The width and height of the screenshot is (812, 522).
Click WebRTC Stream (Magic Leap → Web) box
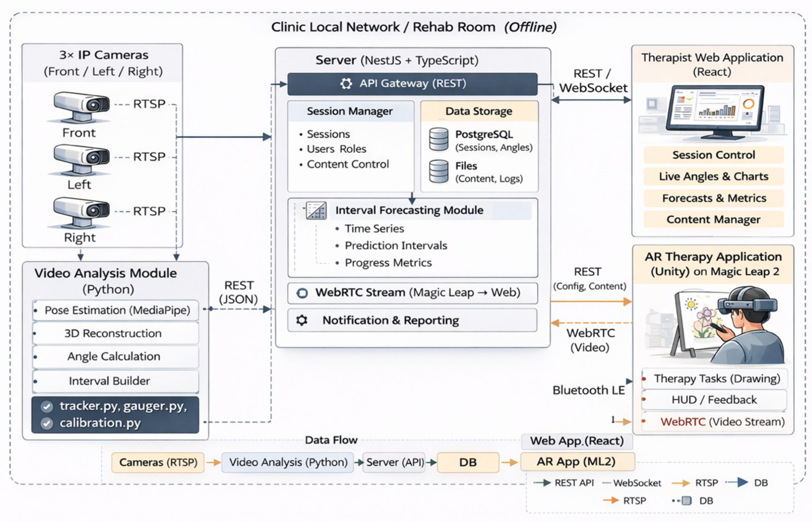click(412, 293)
